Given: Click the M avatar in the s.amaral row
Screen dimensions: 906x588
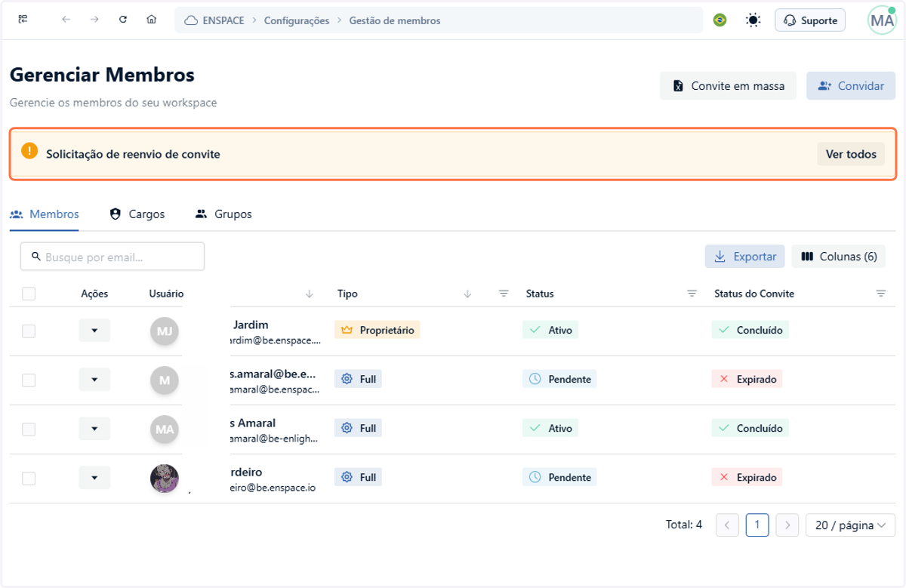Looking at the screenshot, I should point(165,380).
